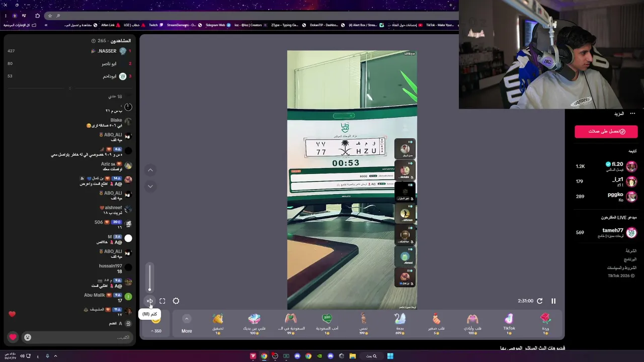Enter fullscreen mode on the live player
Viewport: 644px width, 362px height.
coord(163,301)
